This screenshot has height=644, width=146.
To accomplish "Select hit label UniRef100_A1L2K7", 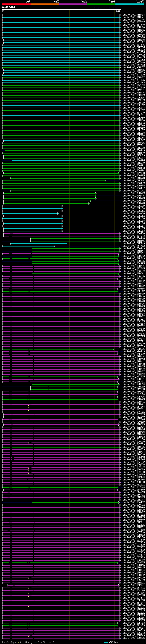I will point(134,140).
